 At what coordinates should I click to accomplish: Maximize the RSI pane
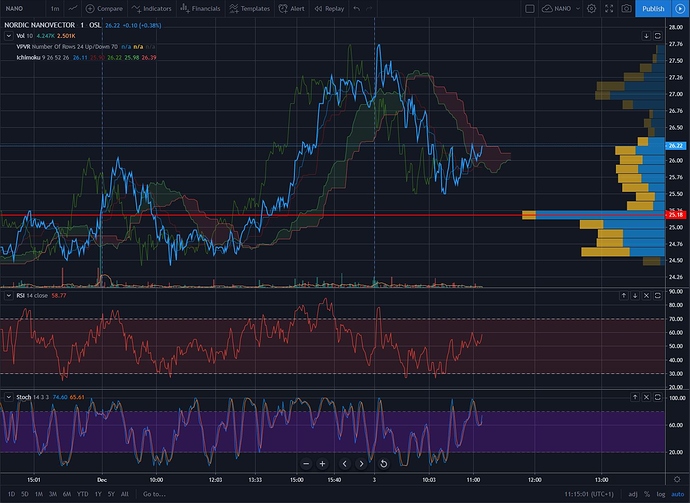click(657, 295)
